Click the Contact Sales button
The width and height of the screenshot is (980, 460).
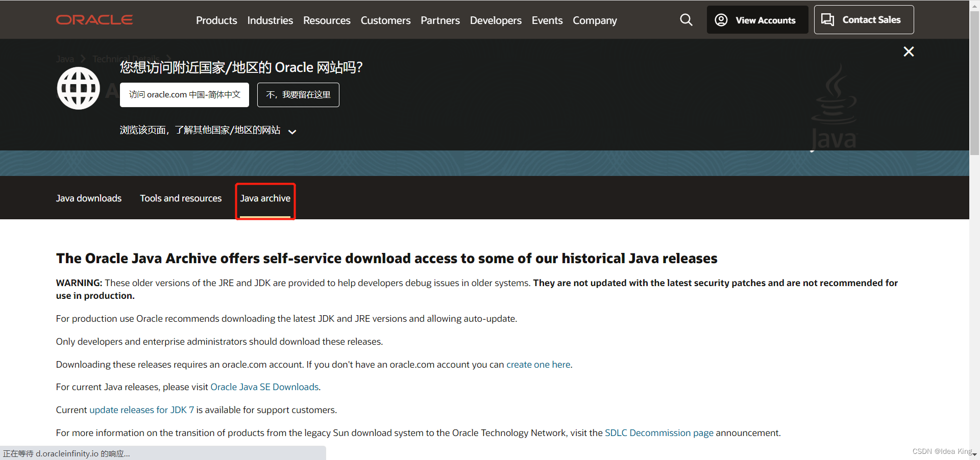coord(864,20)
